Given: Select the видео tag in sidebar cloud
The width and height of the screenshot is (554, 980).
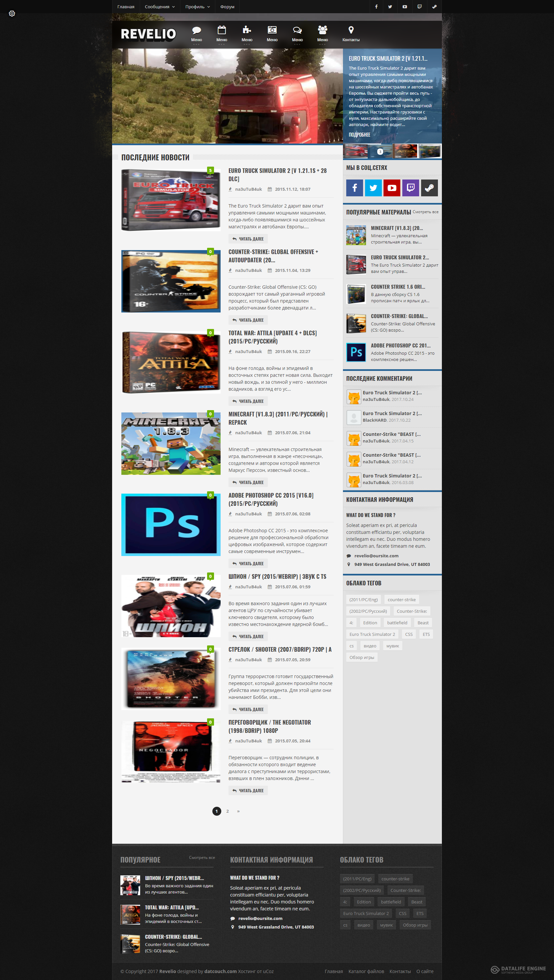Looking at the screenshot, I should 369,646.
